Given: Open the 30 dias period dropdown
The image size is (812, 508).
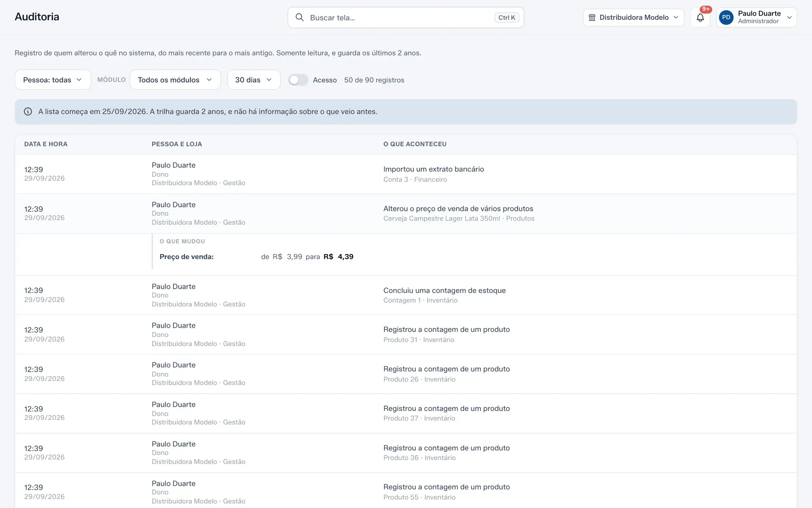Looking at the screenshot, I should (254, 80).
